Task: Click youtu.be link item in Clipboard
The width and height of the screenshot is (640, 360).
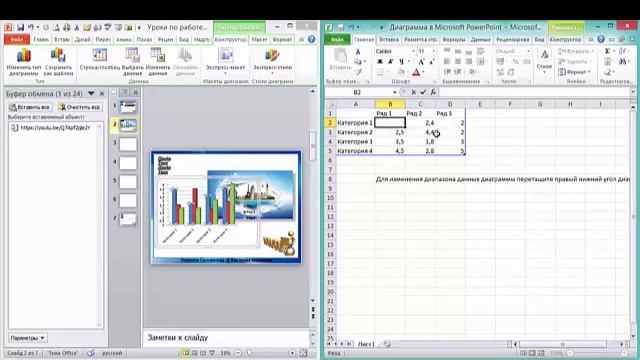Action: [51, 128]
